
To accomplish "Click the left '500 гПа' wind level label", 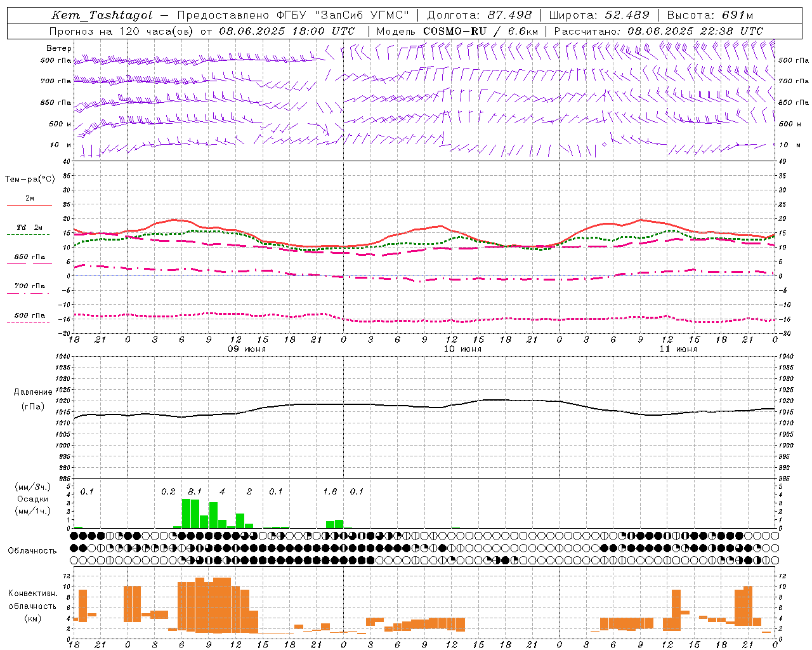I will [x=56, y=60].
